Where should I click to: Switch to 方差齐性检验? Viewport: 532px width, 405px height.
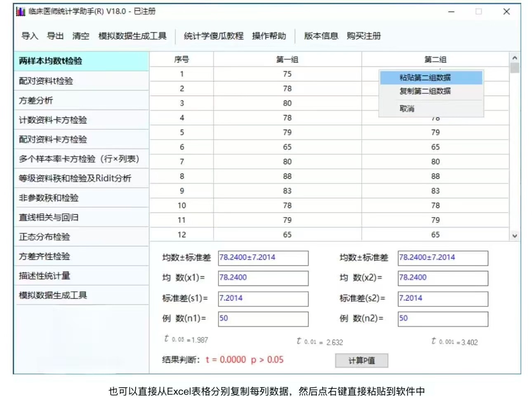pyautogui.click(x=81, y=256)
